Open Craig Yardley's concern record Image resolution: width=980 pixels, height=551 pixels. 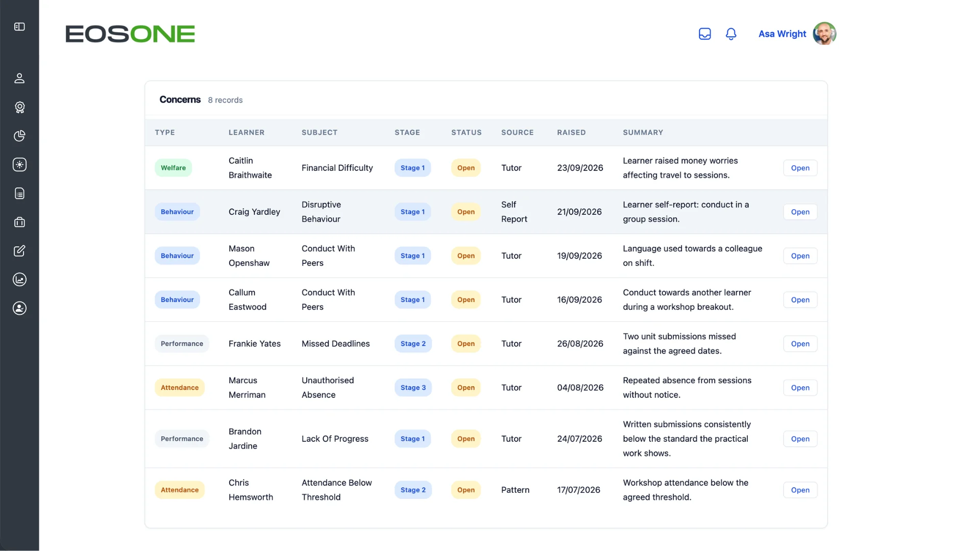(x=800, y=212)
